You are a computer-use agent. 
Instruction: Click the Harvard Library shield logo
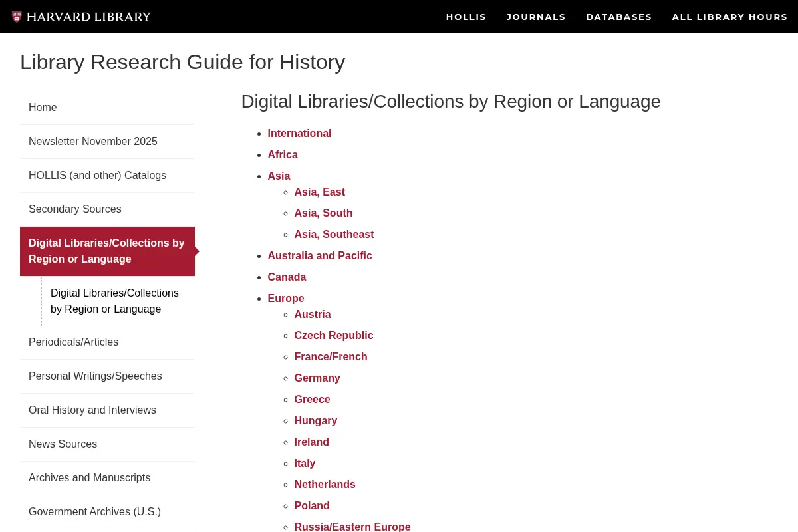[x=17, y=17]
